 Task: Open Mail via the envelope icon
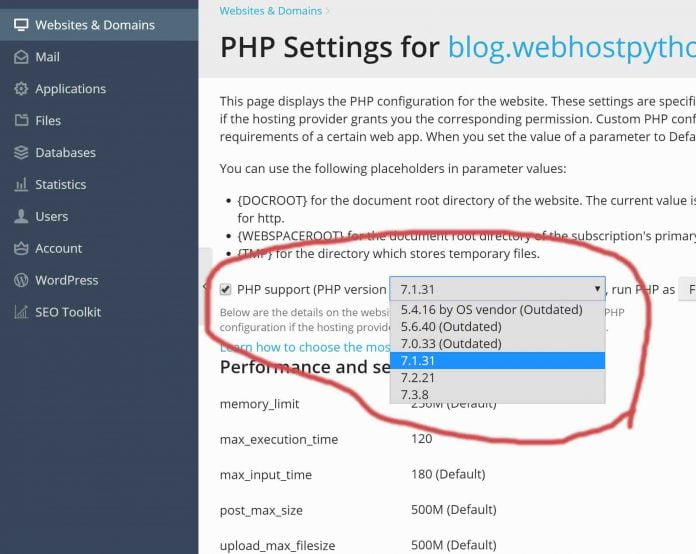(x=21, y=57)
